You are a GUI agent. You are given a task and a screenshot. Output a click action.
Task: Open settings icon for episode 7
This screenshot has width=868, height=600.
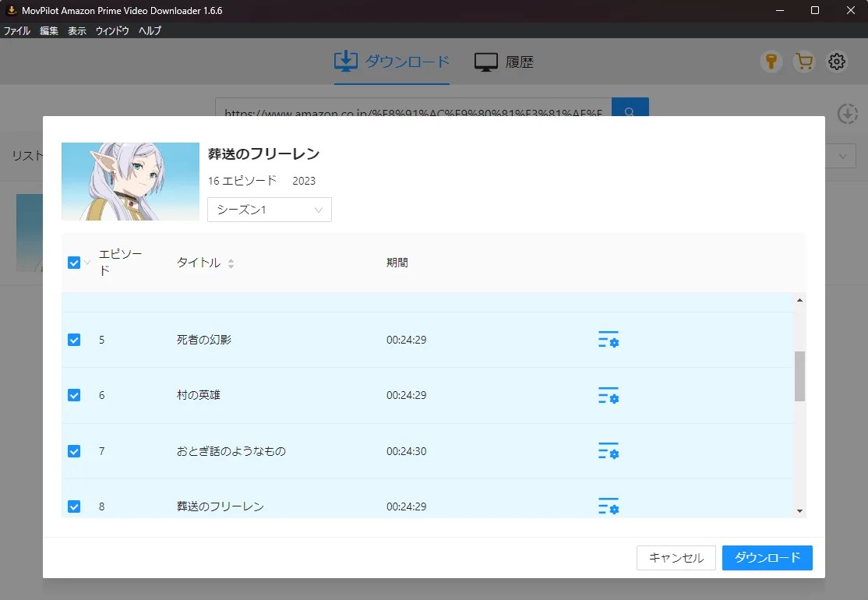(608, 451)
